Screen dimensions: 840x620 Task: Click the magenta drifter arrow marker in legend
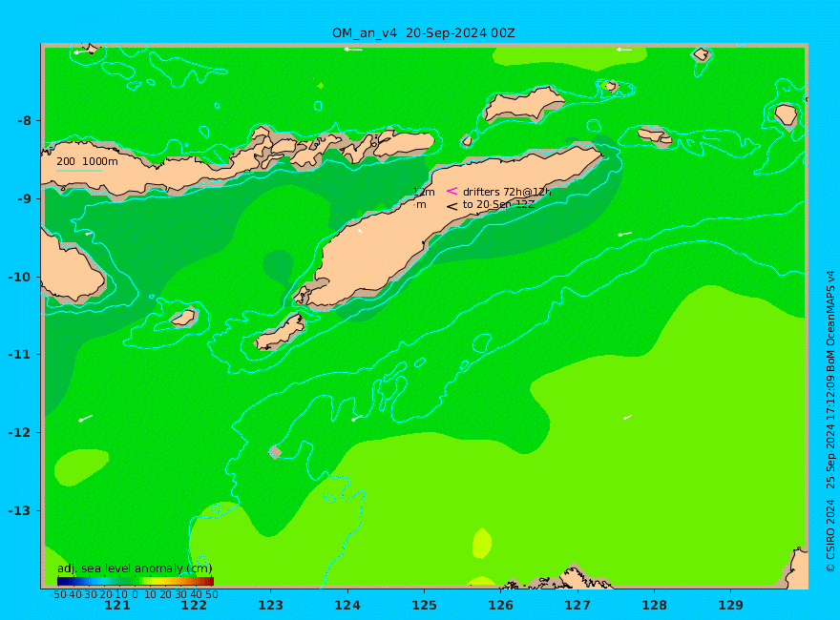pos(452,191)
